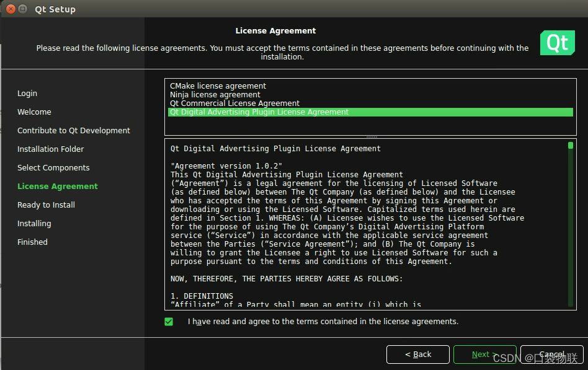
Task: Select Qt Digital Advertising Plugin License Agreement row
Action: (x=370, y=112)
